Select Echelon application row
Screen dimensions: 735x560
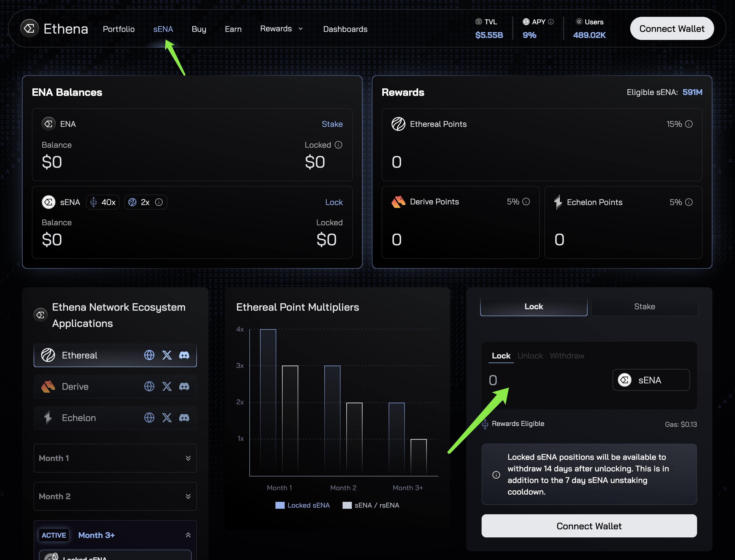tap(115, 418)
